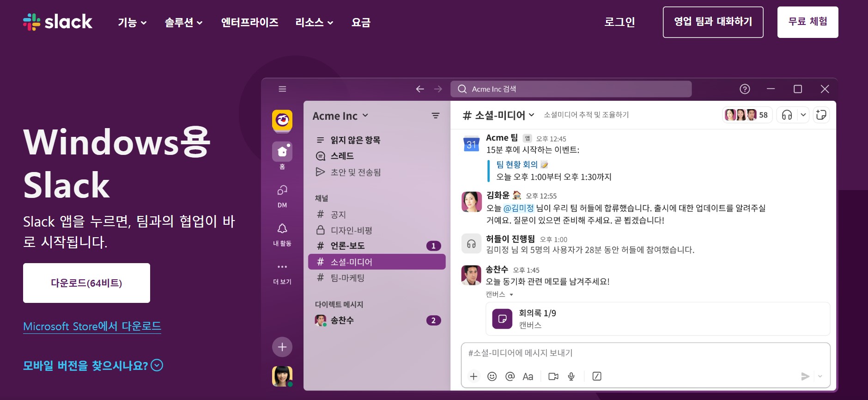Open the DM sidebar icon
This screenshot has width=868, height=400.
click(x=282, y=190)
